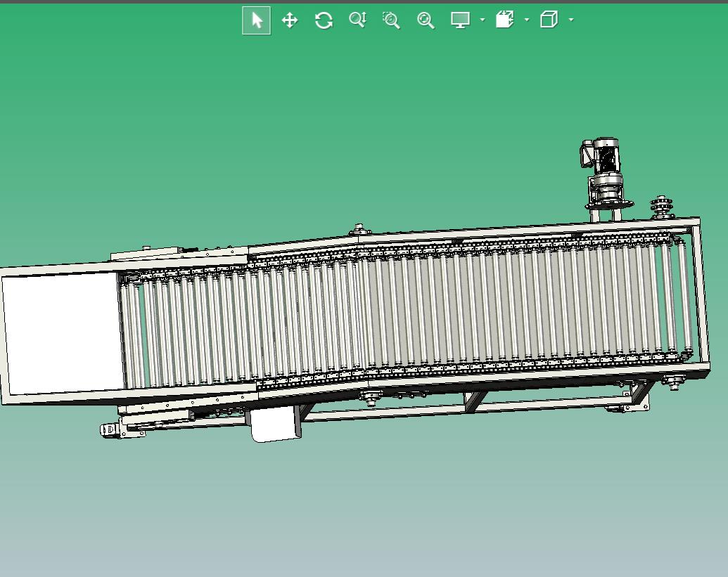Click the monitor display mode icon

tap(460, 20)
